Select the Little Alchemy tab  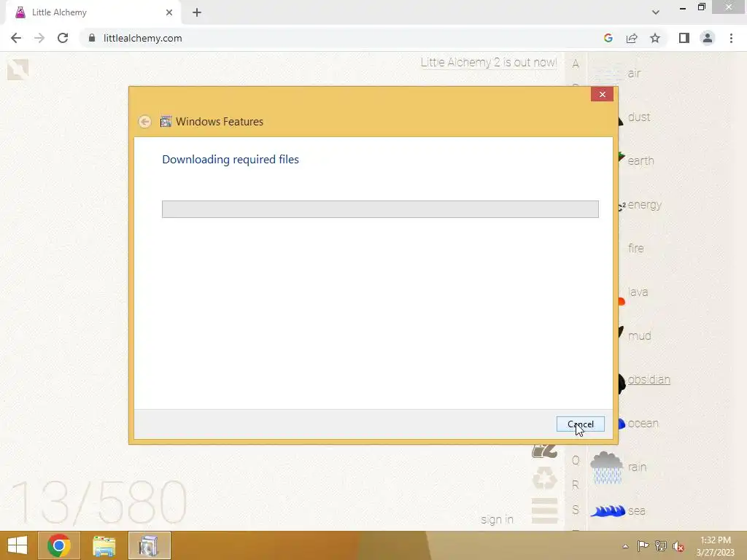tap(93, 13)
